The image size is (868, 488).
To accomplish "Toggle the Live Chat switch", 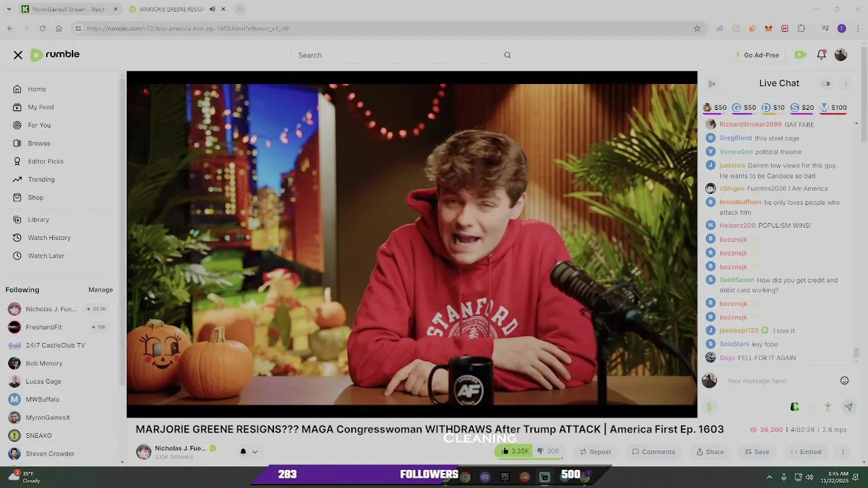I will coord(826,84).
